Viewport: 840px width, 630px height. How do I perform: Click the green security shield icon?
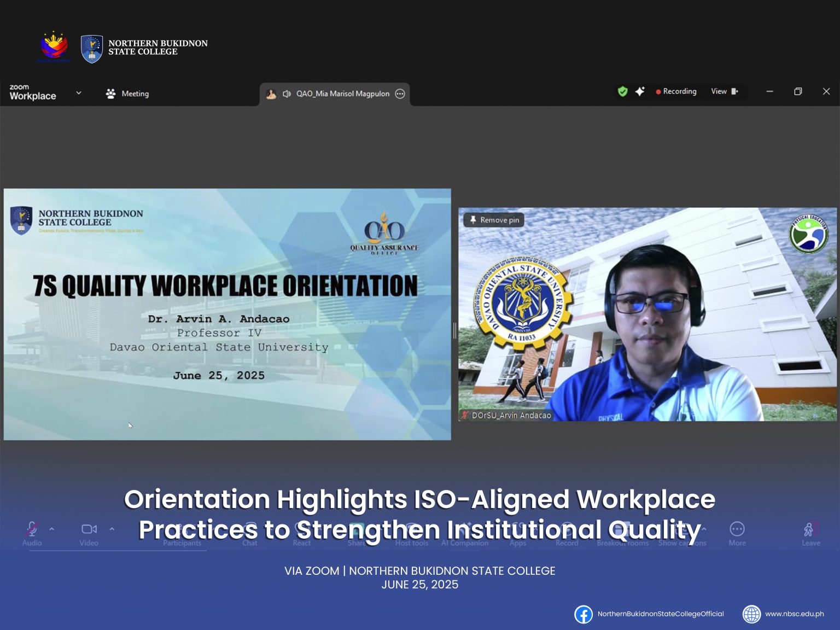tap(622, 91)
